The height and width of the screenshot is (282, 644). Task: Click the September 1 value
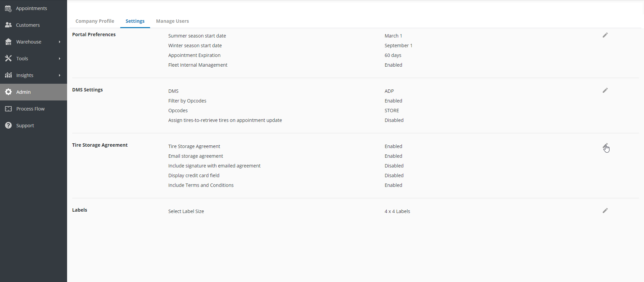coord(398,46)
